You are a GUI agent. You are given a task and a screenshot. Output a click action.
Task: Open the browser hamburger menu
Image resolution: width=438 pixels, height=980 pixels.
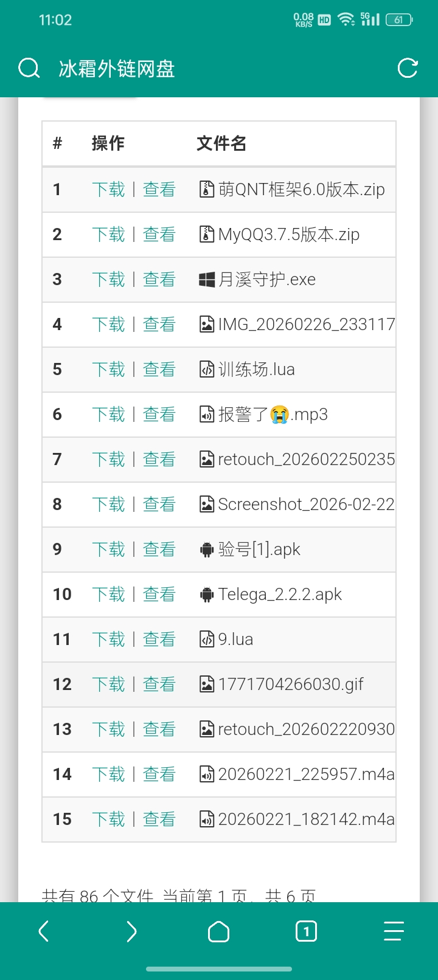pos(394,931)
